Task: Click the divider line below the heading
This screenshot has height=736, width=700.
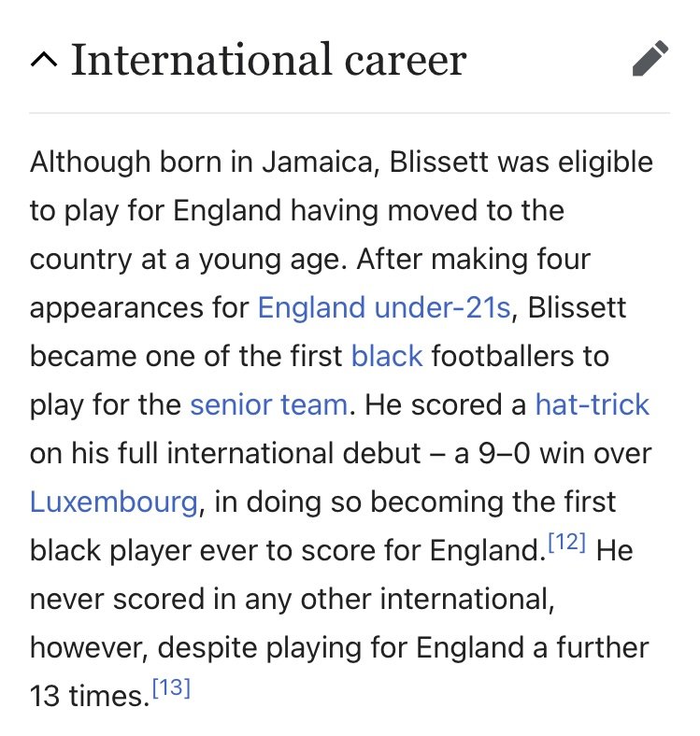Action: (350, 113)
